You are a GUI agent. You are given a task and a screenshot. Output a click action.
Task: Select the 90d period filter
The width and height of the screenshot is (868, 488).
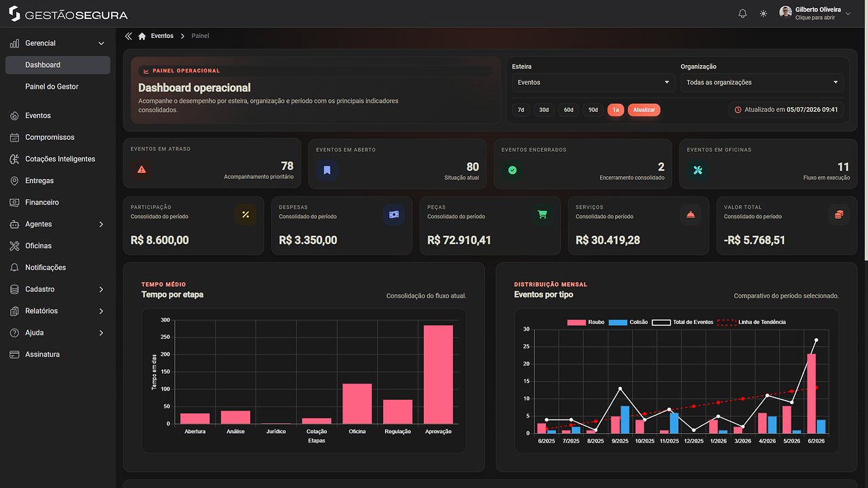593,110
